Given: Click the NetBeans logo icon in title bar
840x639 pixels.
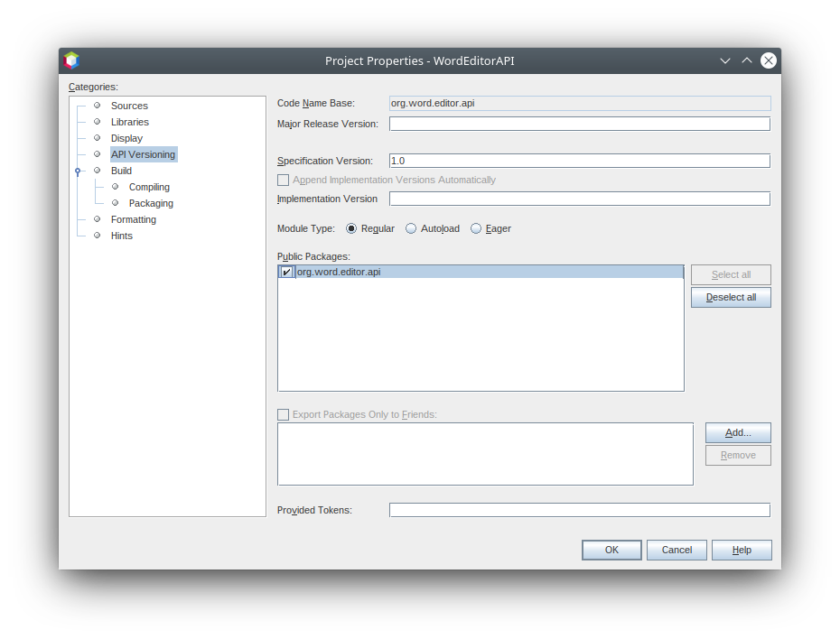Looking at the screenshot, I should [x=71, y=60].
